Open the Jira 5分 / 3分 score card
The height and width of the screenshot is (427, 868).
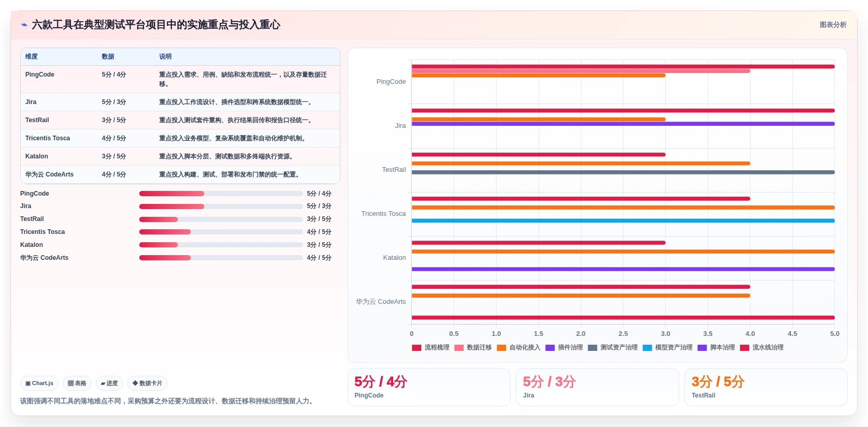coord(597,387)
